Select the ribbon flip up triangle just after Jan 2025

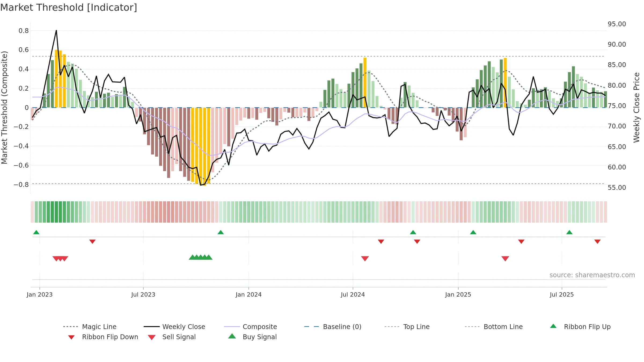(x=473, y=232)
